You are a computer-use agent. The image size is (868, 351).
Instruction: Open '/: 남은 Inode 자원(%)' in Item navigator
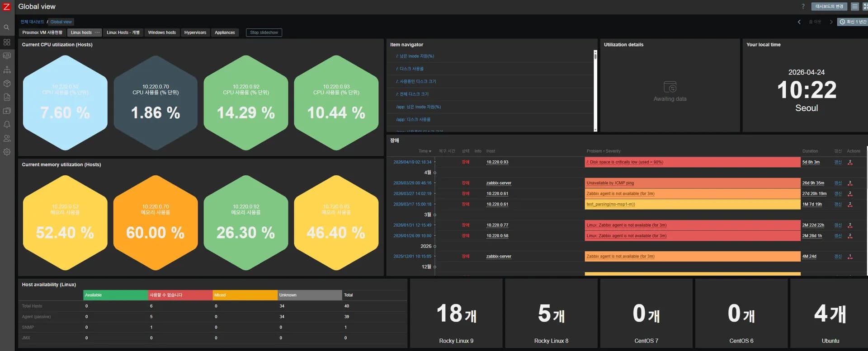point(415,56)
